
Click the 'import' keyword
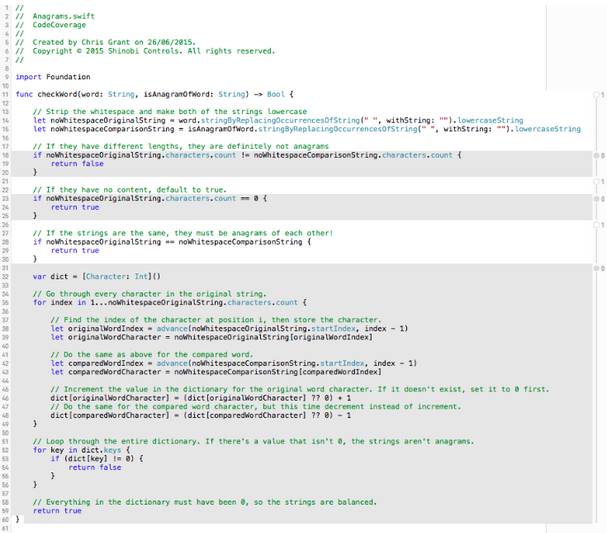click(x=28, y=77)
